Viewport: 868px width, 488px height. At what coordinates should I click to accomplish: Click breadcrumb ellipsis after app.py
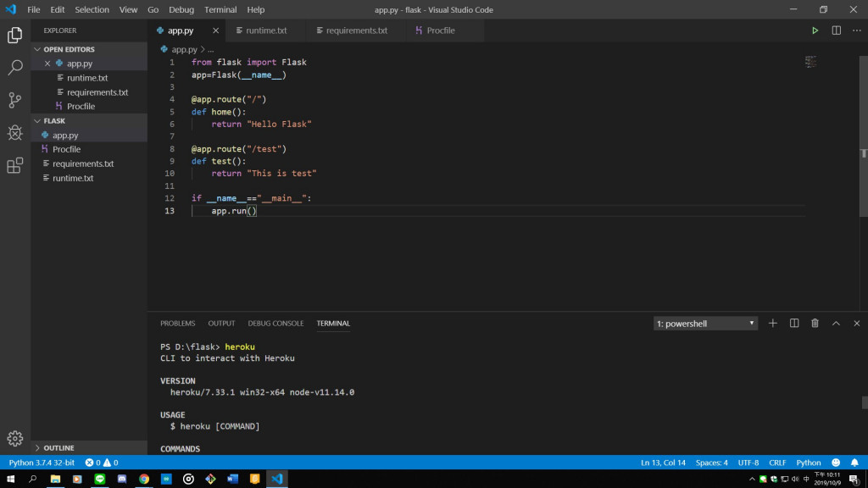click(211, 49)
